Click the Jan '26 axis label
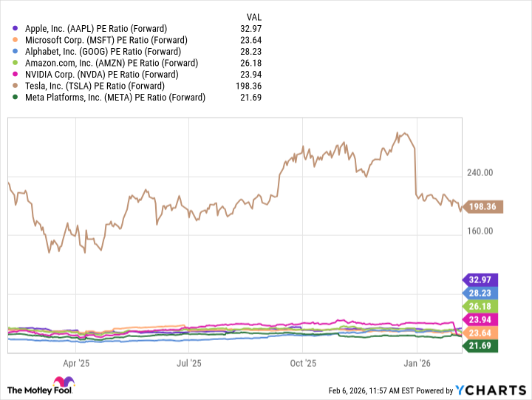Screen dimensions: 532x400 point(417,363)
